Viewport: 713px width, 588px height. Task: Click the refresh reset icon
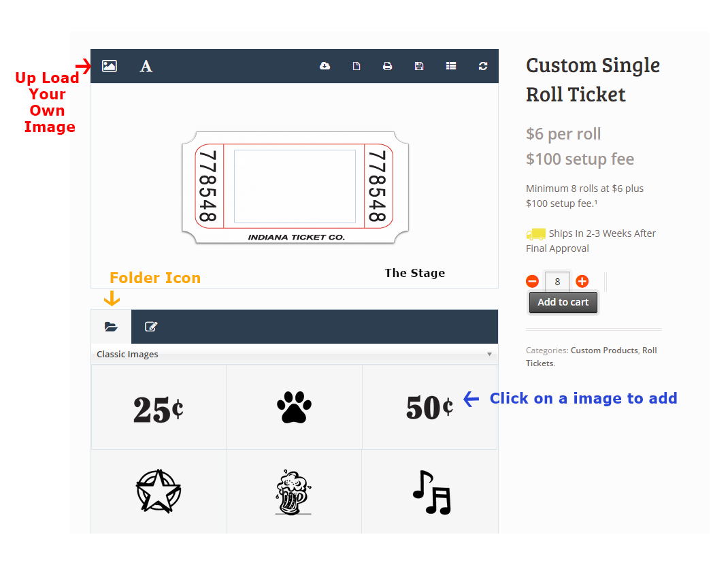(483, 66)
